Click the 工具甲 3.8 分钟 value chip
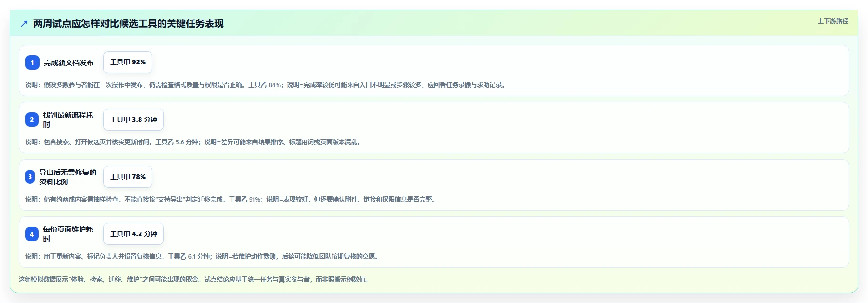Image resolution: width=868 pixels, height=303 pixels. [133, 120]
